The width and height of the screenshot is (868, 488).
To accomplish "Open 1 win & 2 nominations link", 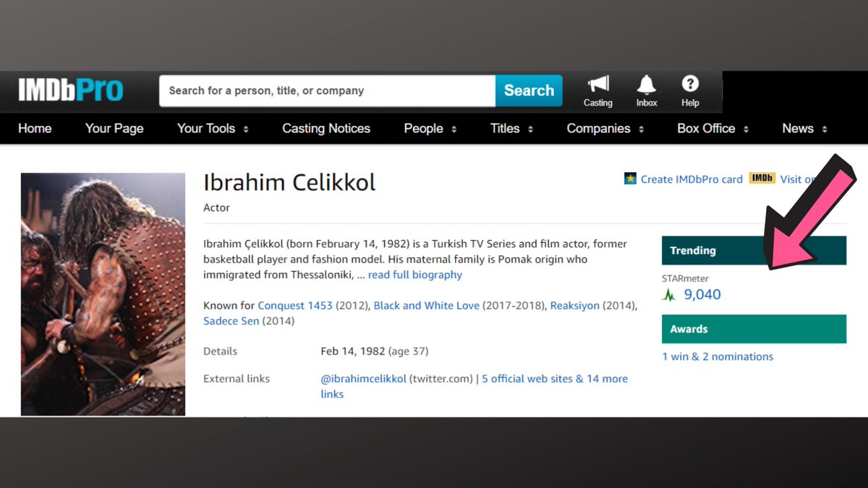I will click(718, 356).
